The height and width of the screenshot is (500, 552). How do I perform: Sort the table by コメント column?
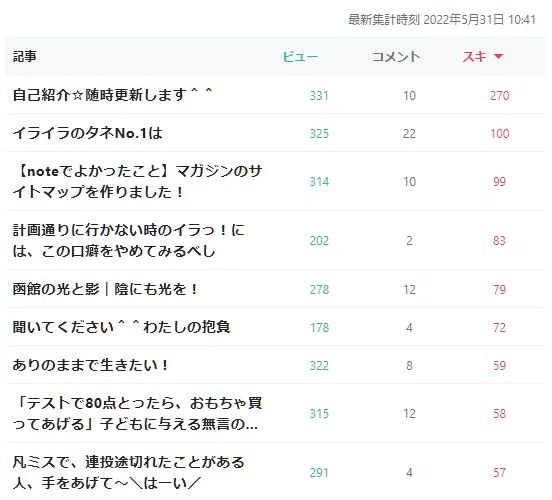coord(396,57)
